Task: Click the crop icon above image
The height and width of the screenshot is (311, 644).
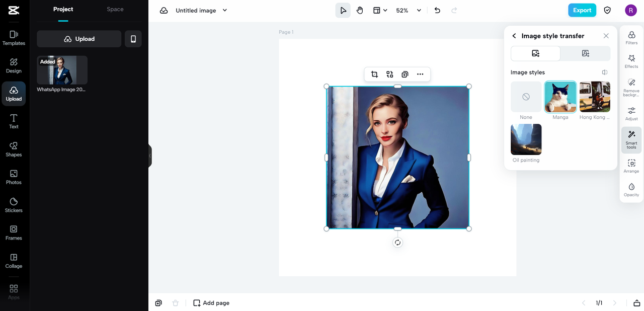Action: (x=374, y=74)
